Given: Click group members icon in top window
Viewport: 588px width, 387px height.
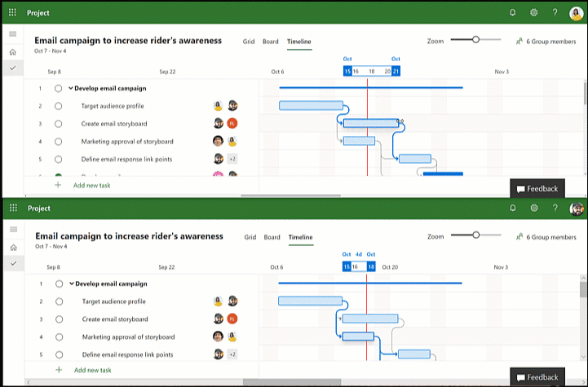Looking at the screenshot, I should [x=519, y=42].
